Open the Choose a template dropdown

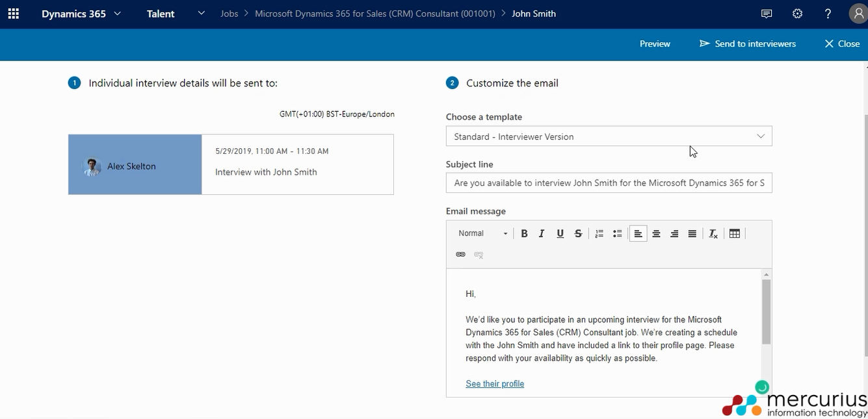pos(609,136)
